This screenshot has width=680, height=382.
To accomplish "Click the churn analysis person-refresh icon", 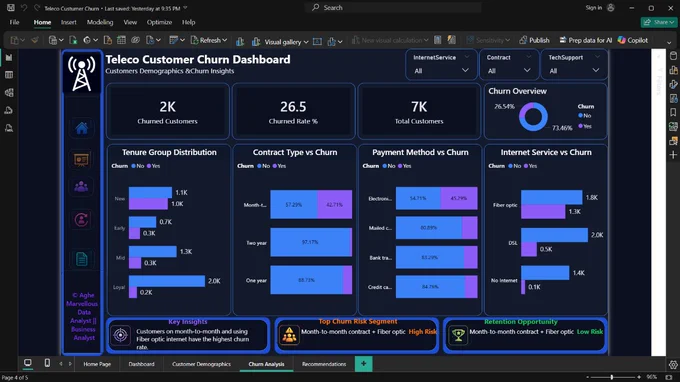I will (x=82, y=219).
